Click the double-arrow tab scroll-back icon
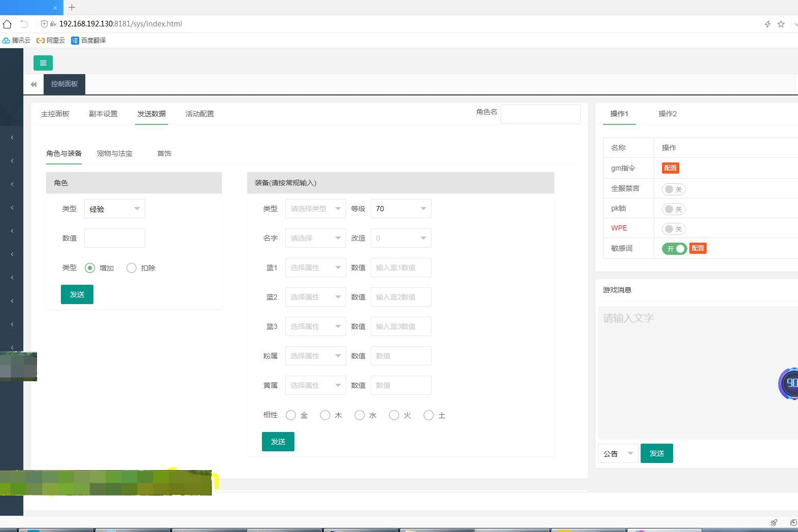 pos(34,84)
